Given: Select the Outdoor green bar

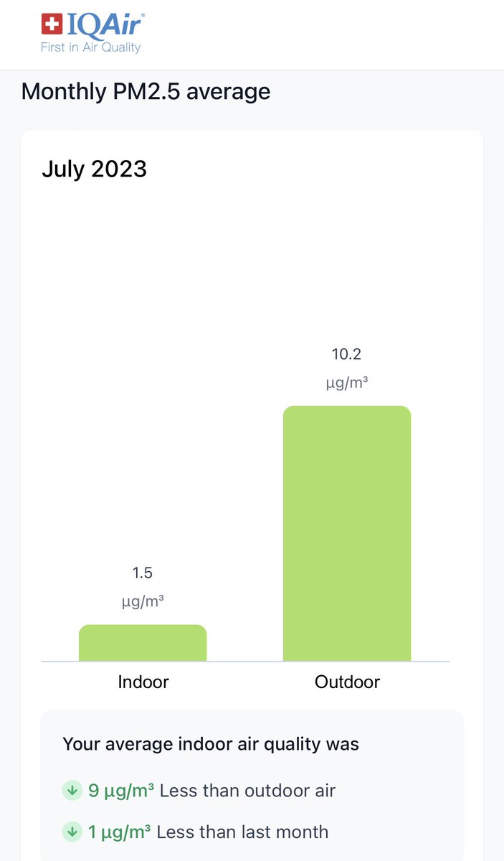Looking at the screenshot, I should pos(347,534).
